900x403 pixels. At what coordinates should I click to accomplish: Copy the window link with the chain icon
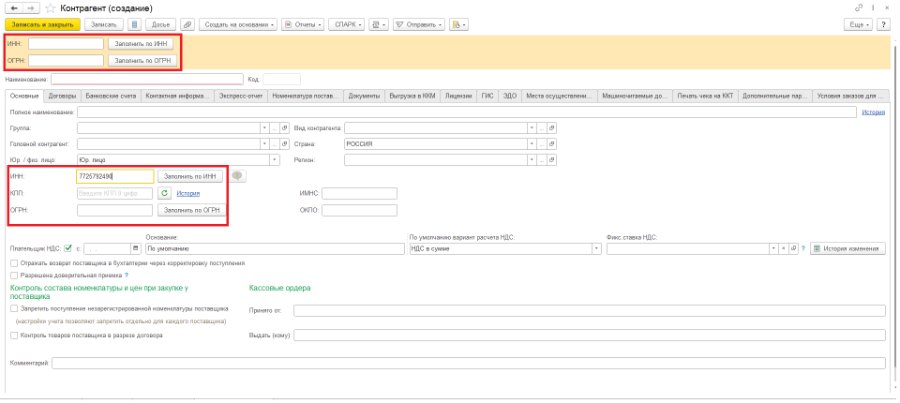click(859, 8)
